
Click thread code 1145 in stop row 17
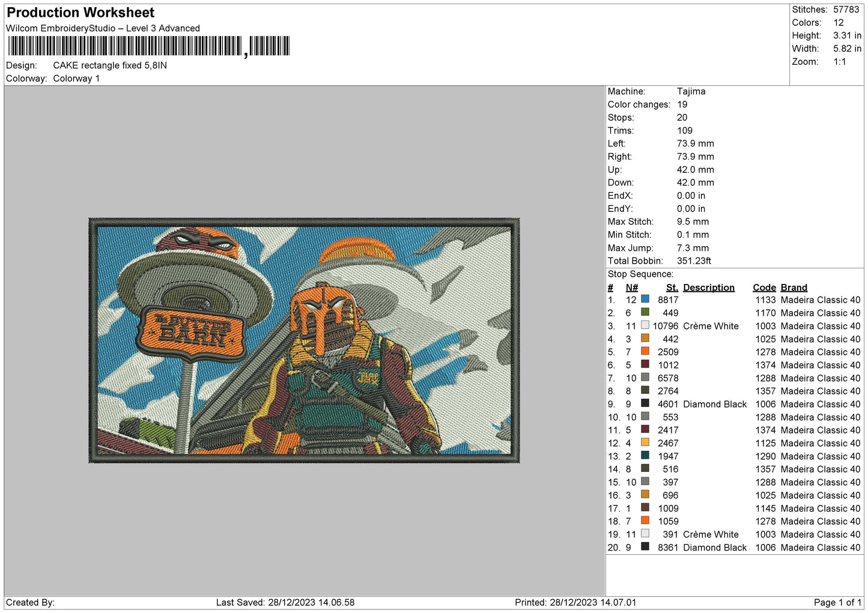click(766, 509)
